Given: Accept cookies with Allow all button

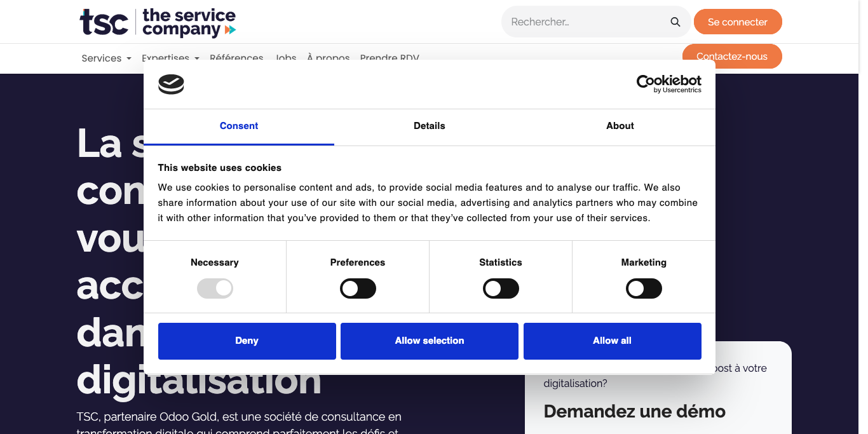Looking at the screenshot, I should [612, 341].
